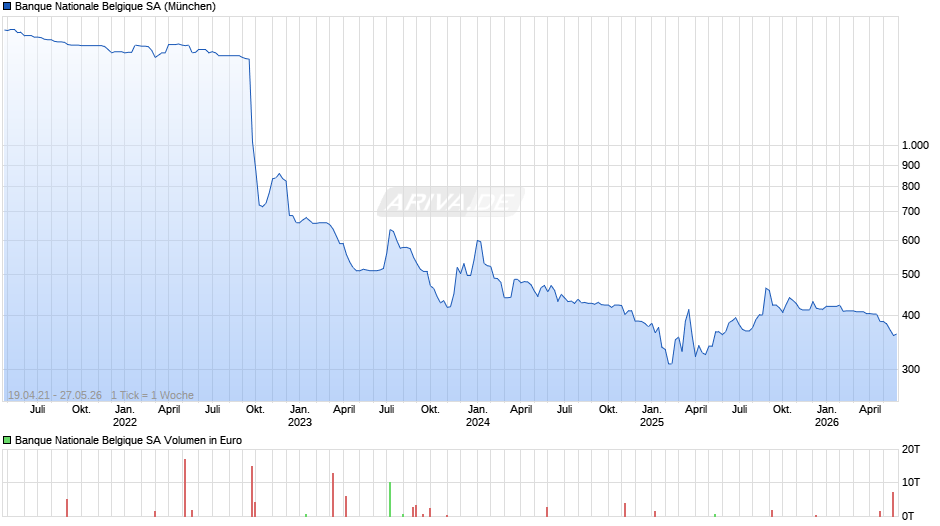Click the 800 price axis label
The height and width of the screenshot is (526, 940).
coord(911,187)
